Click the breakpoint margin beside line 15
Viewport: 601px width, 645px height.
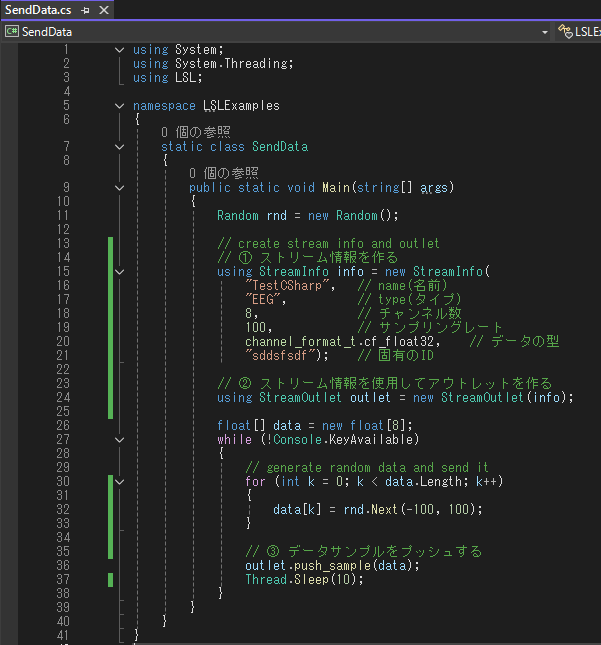[x=9, y=271]
